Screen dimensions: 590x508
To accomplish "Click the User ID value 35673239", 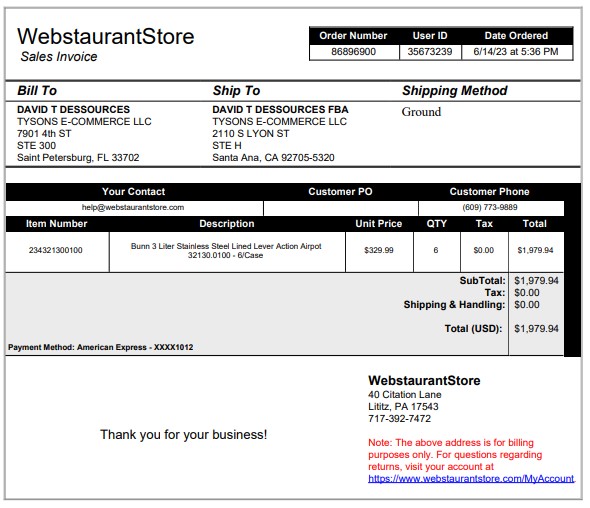I will pyautogui.click(x=430, y=52).
